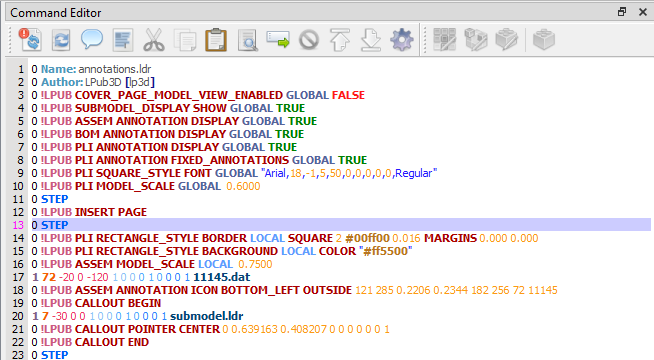Click the COVER_PAGE_MODEL_VIEW_ENABLED line

pos(198,95)
